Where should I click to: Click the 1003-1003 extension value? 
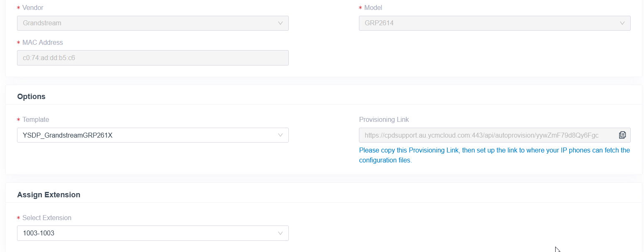pyautogui.click(x=39, y=233)
